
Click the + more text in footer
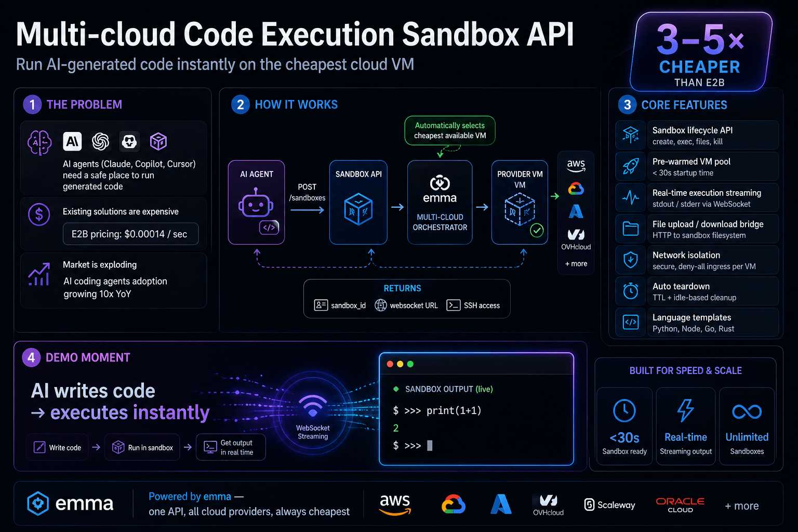[x=742, y=506]
